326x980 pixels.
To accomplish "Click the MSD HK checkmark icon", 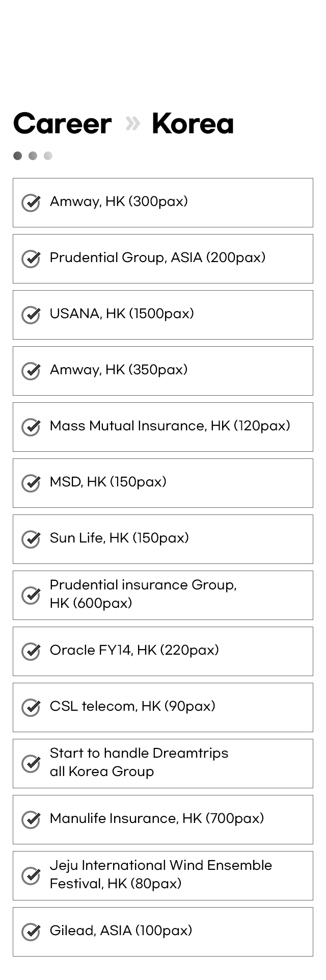I will point(31,483).
